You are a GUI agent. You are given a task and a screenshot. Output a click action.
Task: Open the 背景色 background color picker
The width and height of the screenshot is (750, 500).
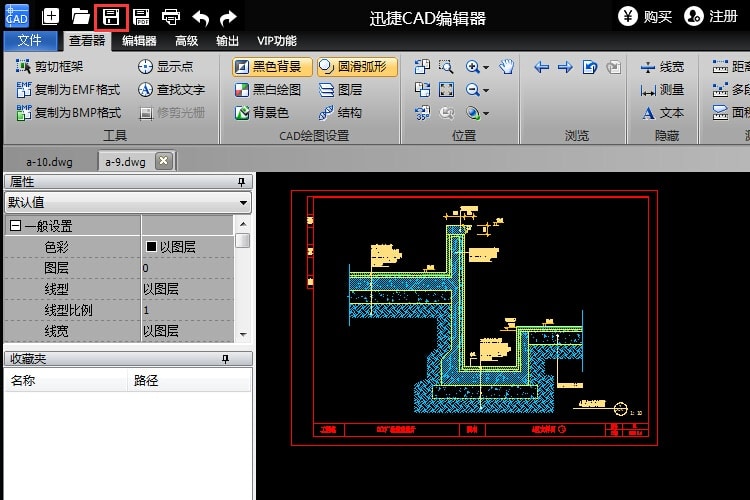(x=261, y=113)
